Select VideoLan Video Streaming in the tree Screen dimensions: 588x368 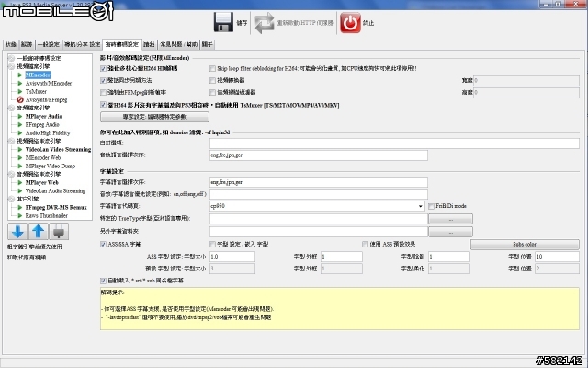coord(58,149)
